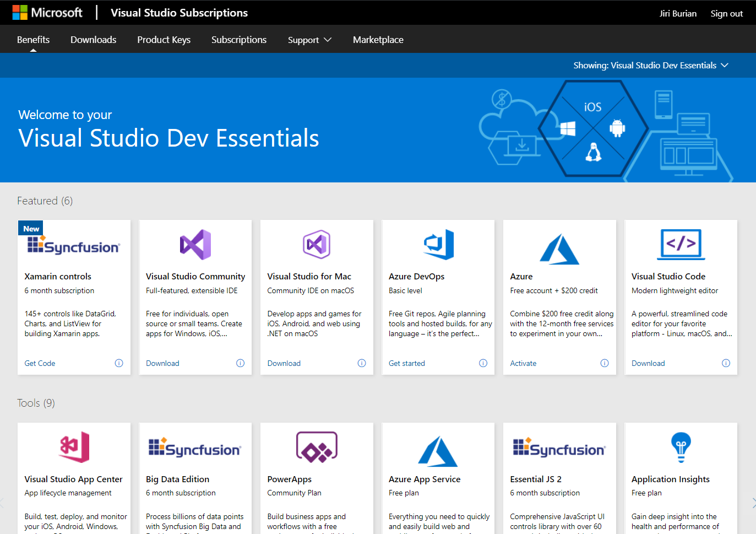The image size is (756, 534).
Task: Select the Visual Studio for Mac title
Action: tap(309, 277)
